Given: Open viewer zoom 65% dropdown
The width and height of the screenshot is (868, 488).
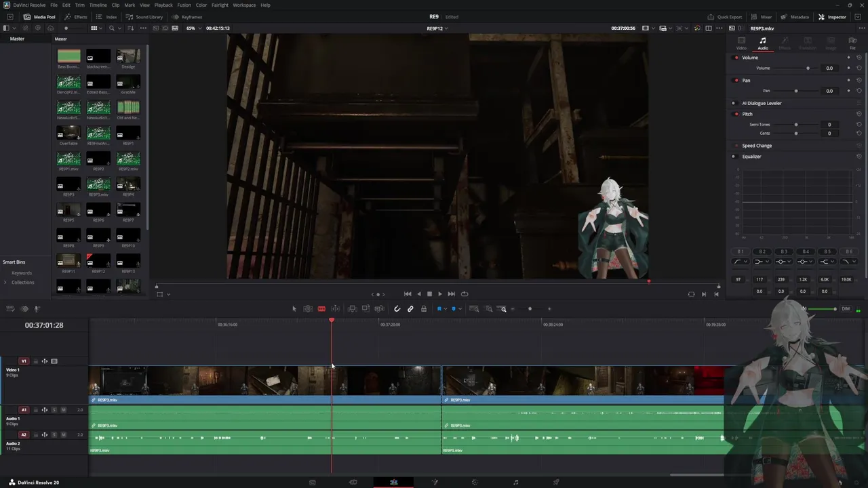Looking at the screenshot, I should tap(193, 28).
